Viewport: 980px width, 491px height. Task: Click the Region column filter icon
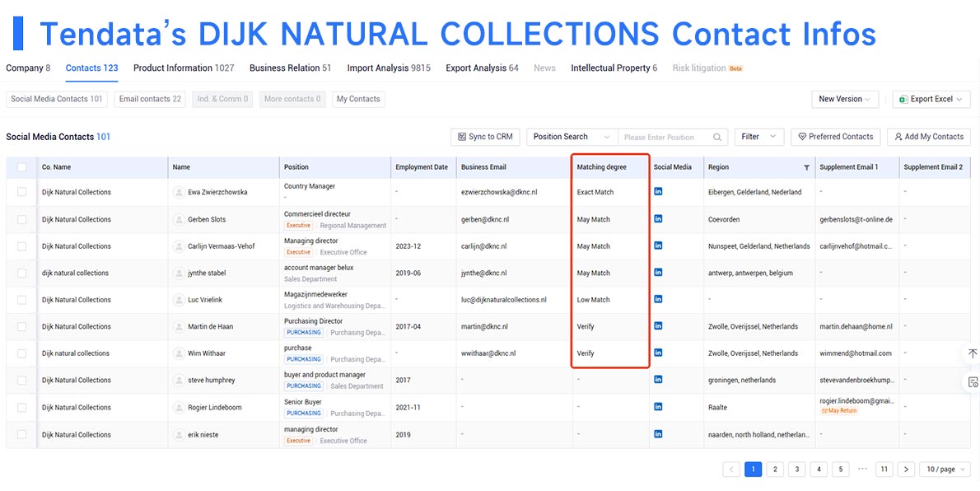806,167
